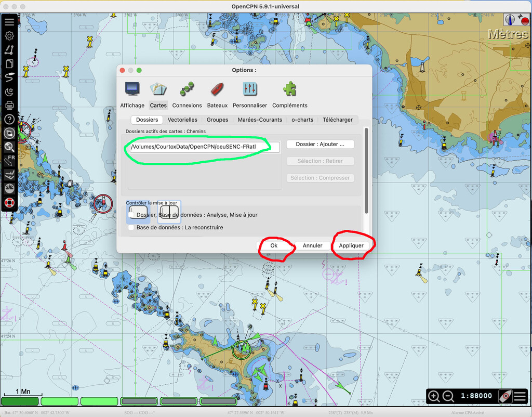Image resolution: width=532 pixels, height=417 pixels.
Task: Select the create route tool
Action: (x=9, y=50)
